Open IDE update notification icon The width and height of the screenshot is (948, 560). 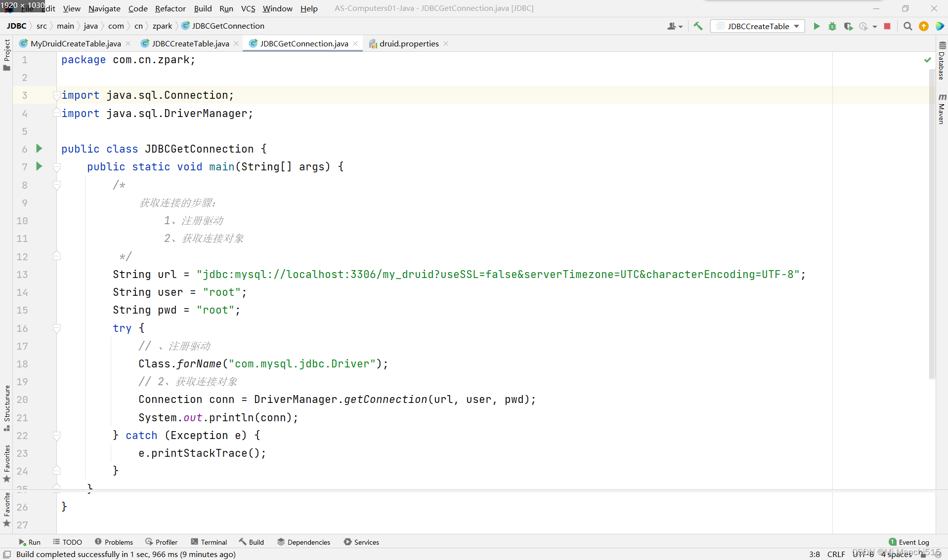pos(923,26)
